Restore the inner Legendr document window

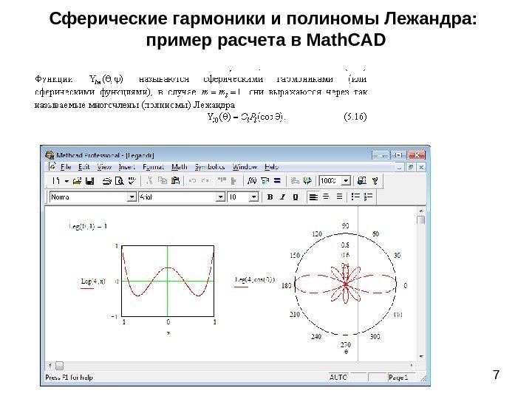pyautogui.click(x=411, y=167)
